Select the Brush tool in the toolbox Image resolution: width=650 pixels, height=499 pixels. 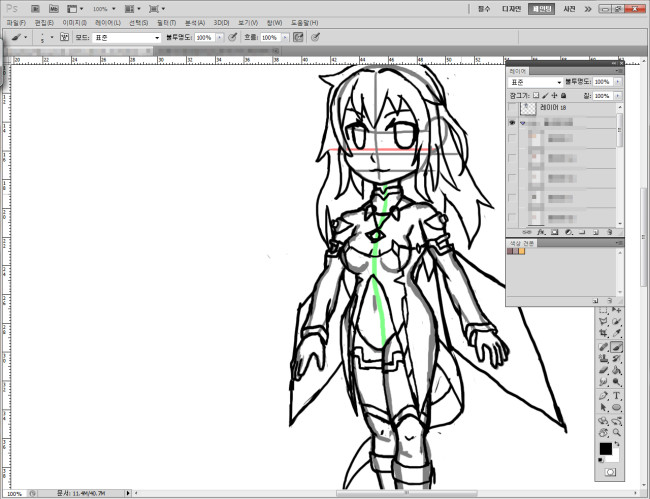617,346
